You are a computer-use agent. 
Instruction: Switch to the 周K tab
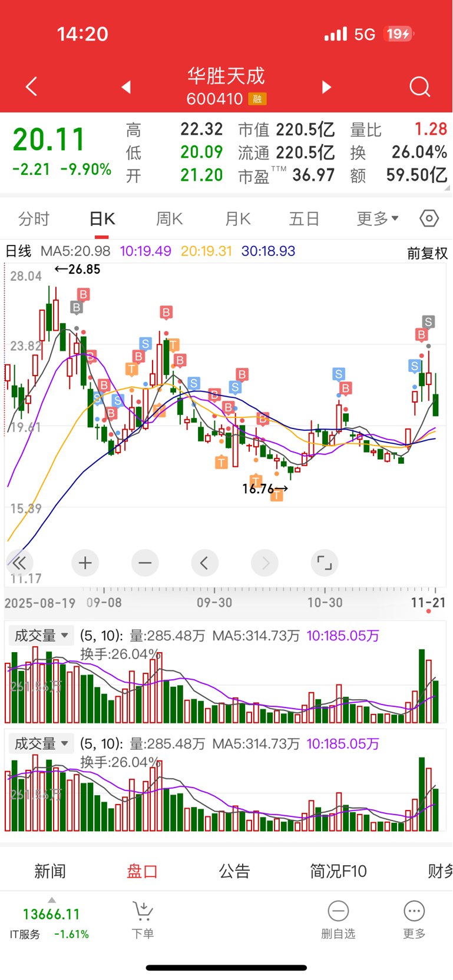(x=170, y=219)
